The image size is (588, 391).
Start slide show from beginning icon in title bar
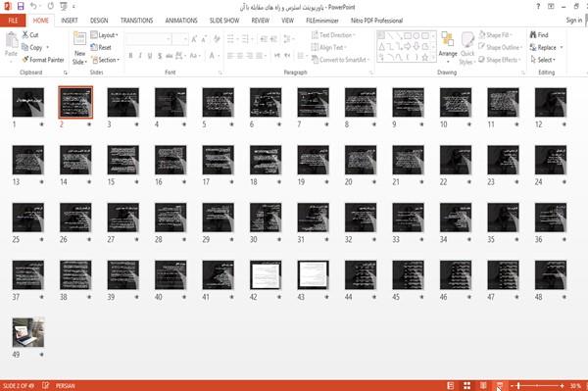[x=64, y=6]
